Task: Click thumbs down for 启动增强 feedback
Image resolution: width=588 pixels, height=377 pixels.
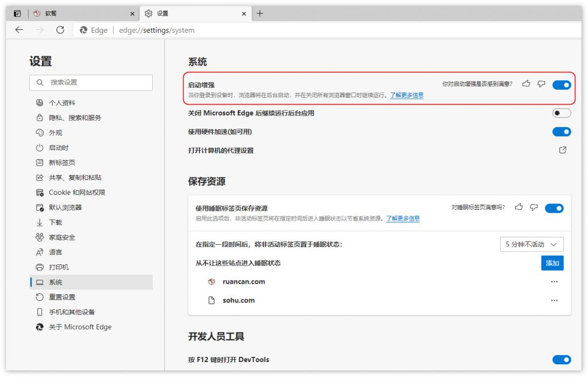Action: point(541,84)
